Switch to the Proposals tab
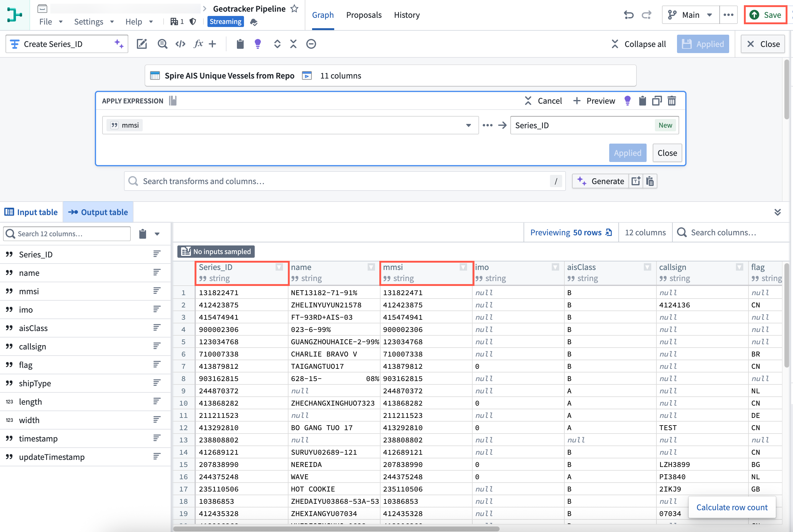 tap(364, 15)
